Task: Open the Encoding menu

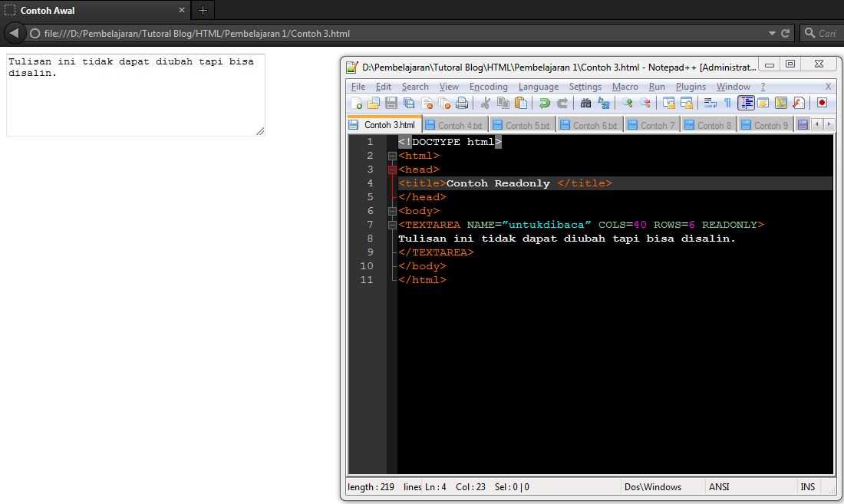Action: tap(488, 87)
